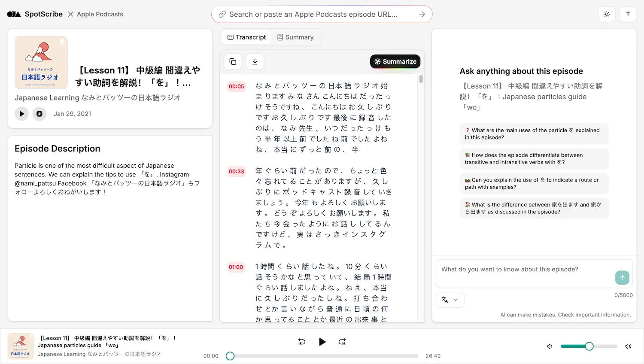The width and height of the screenshot is (644, 364).
Task: Play the episode from the episode card
Action: point(21,113)
